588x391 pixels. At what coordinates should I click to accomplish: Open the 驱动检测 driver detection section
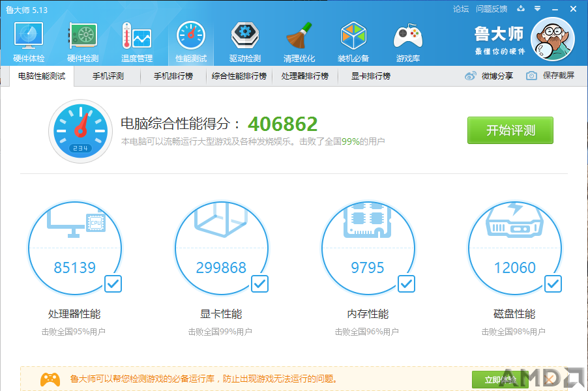point(245,42)
